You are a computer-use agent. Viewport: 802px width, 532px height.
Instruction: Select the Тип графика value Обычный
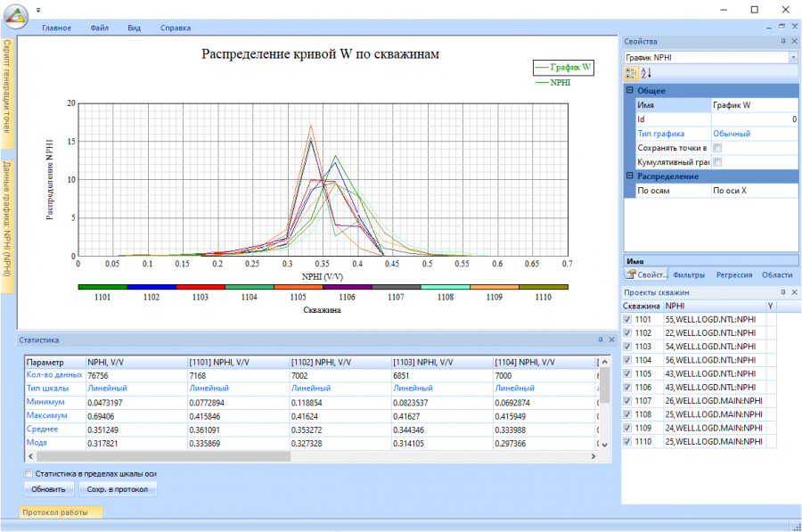click(754, 134)
